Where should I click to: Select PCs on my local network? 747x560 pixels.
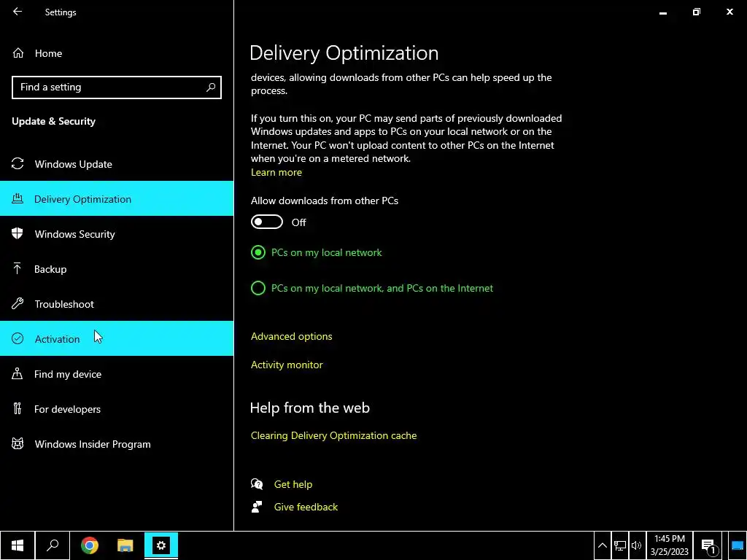[317, 252]
